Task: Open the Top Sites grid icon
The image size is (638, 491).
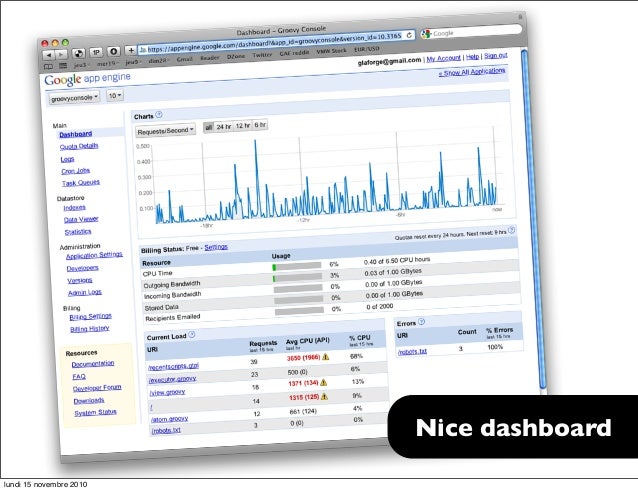Action: (63, 65)
